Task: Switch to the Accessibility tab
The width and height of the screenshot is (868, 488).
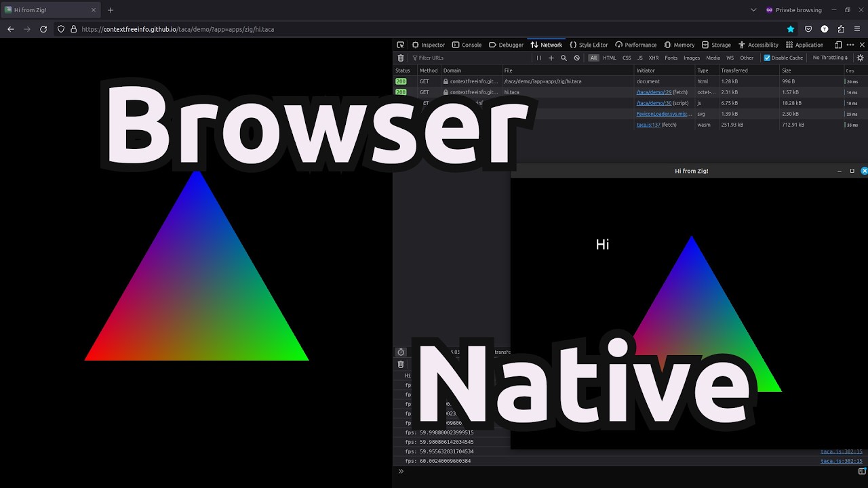Action: (x=757, y=45)
